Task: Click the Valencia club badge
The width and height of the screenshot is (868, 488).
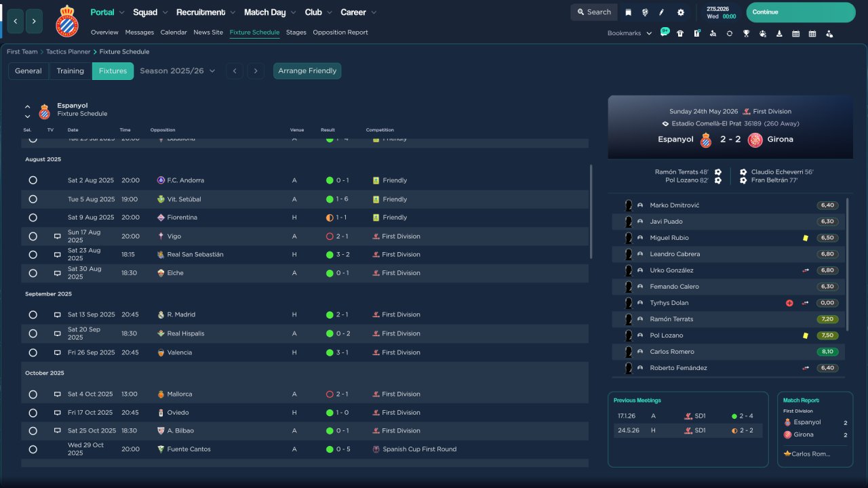Action: [x=161, y=352]
